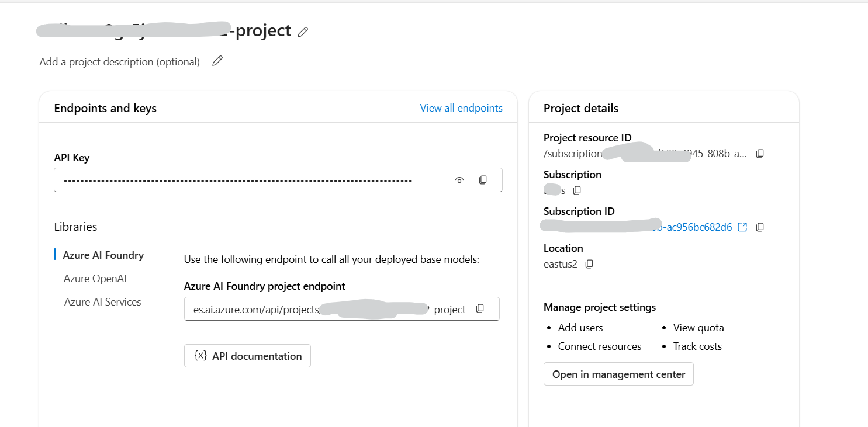Click the Libraries heading
Screen dimensions: 868x427
pos(75,227)
